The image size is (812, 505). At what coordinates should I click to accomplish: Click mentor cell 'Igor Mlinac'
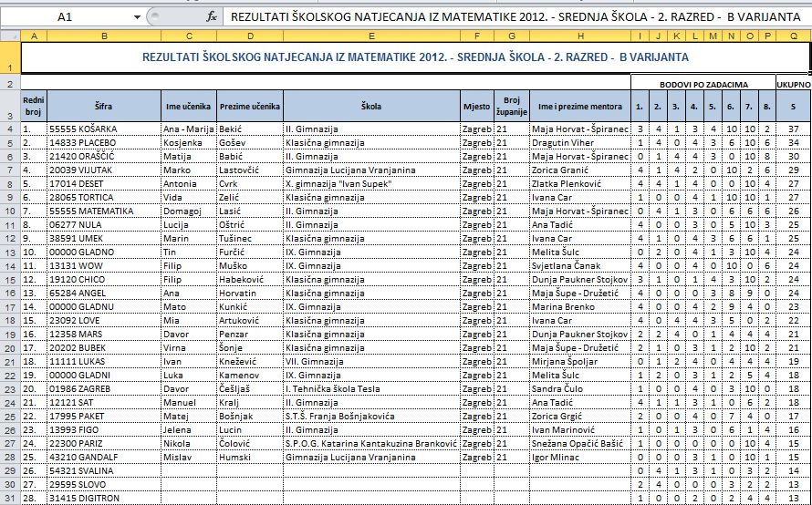click(x=580, y=458)
